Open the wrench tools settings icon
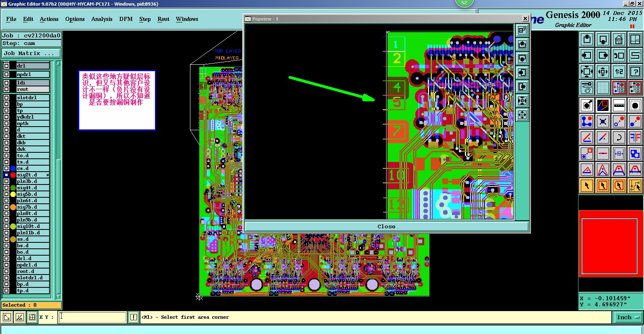The image size is (644, 334). pos(587,88)
